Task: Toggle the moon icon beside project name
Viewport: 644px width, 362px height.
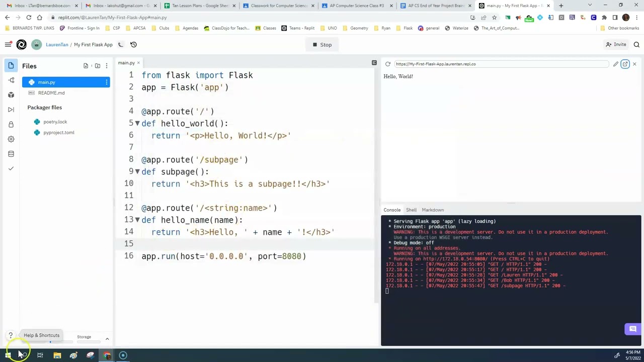Action: (x=121, y=45)
